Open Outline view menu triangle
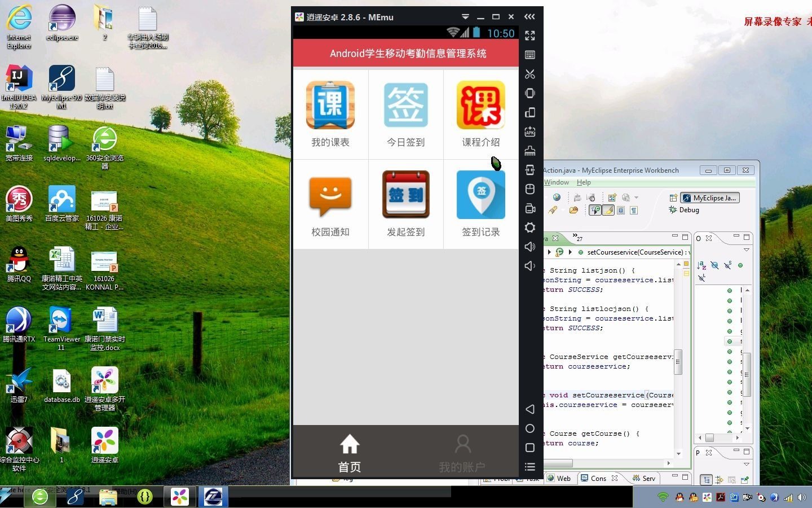Screen dimensions: 812x508 [x=746, y=249]
